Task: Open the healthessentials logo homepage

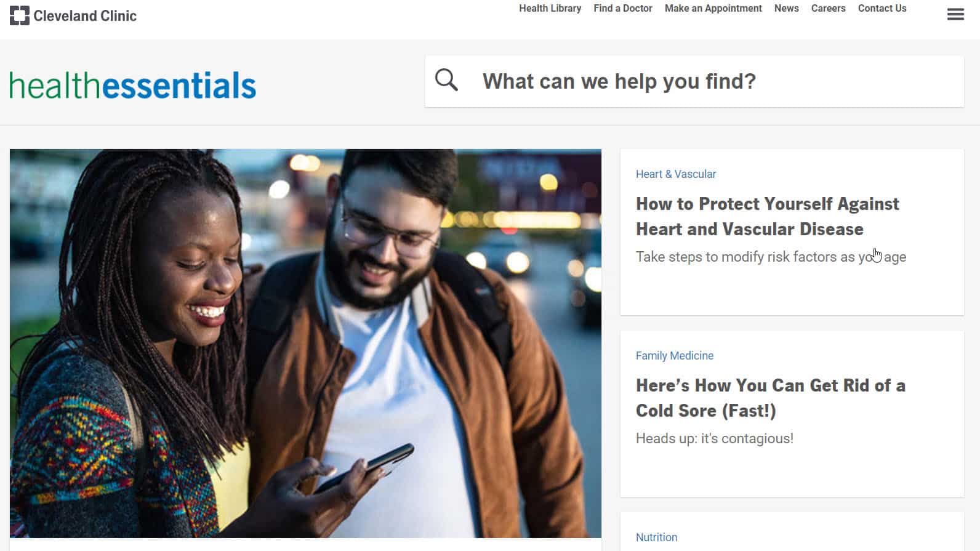Action: [x=132, y=86]
